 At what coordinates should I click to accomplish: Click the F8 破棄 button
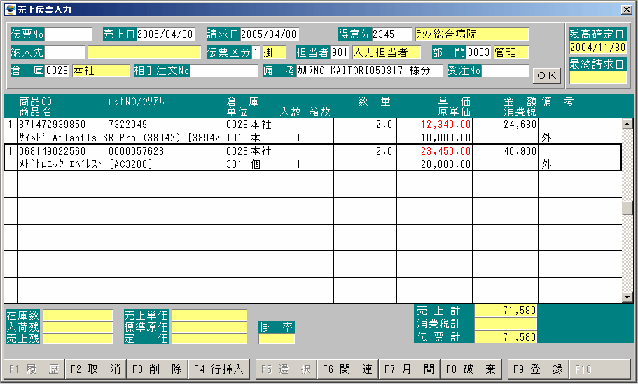(471, 369)
